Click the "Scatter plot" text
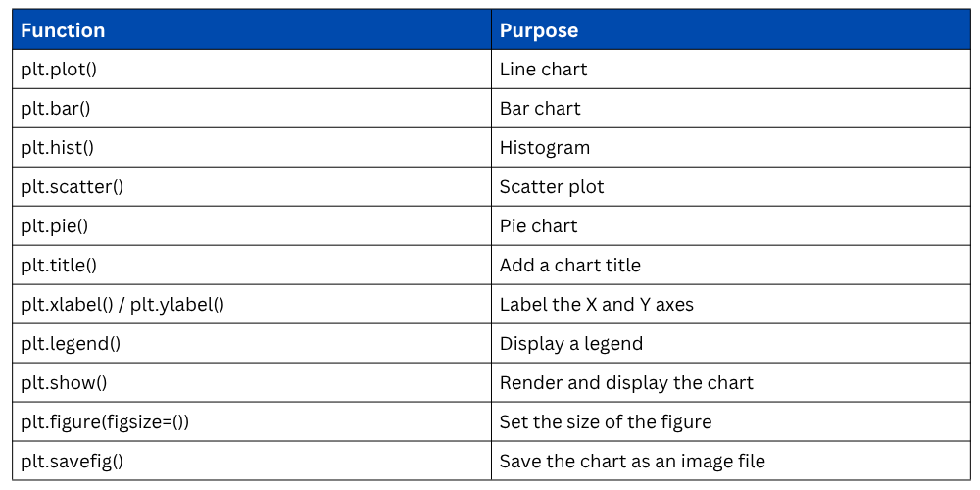Screen dimensions: 980x490 (552, 187)
